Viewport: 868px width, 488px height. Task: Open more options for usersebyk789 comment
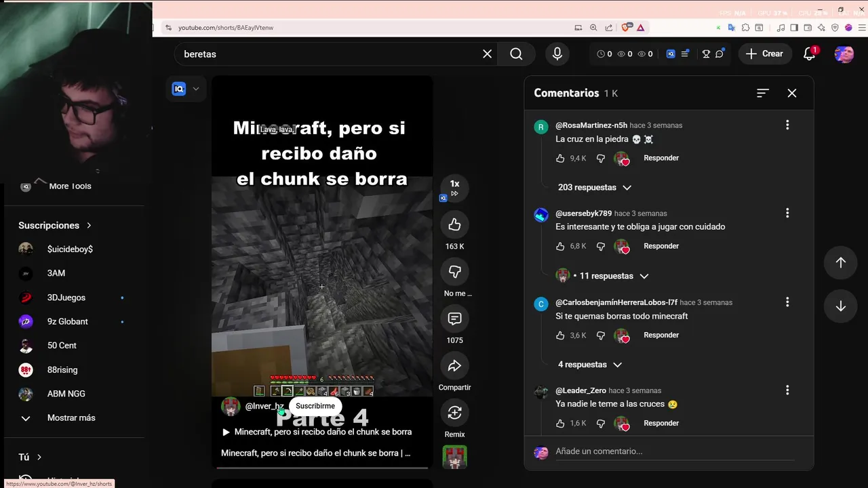(787, 213)
